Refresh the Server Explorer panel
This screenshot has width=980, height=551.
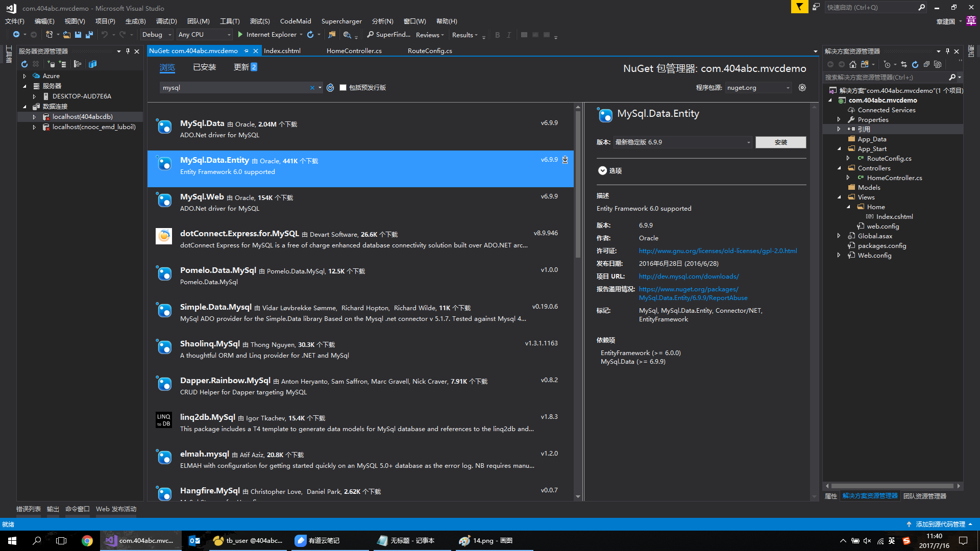click(x=24, y=64)
